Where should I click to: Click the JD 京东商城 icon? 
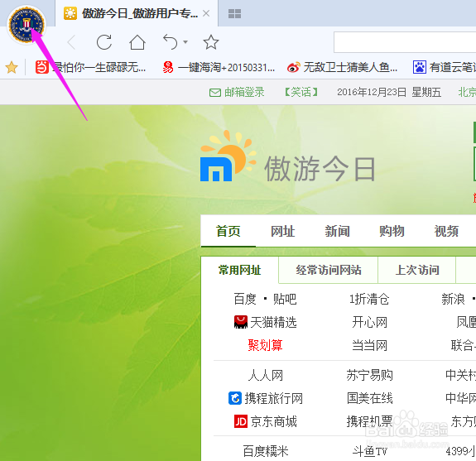pyautogui.click(x=241, y=421)
